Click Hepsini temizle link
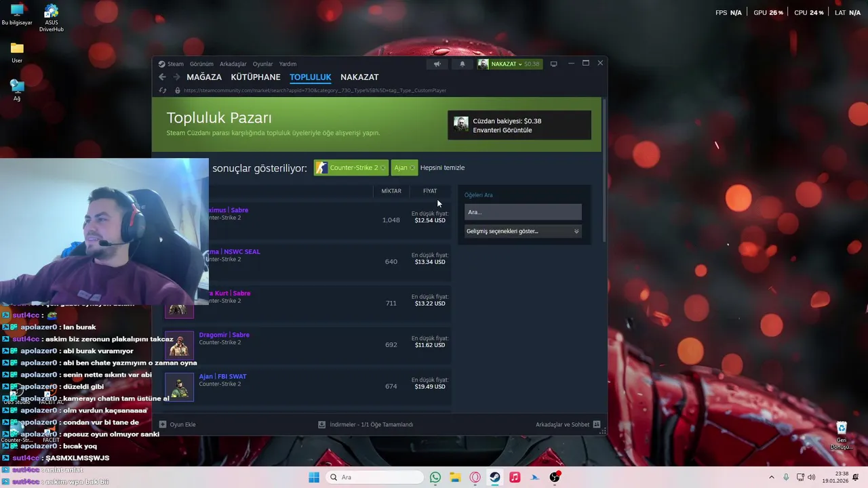 click(x=442, y=168)
